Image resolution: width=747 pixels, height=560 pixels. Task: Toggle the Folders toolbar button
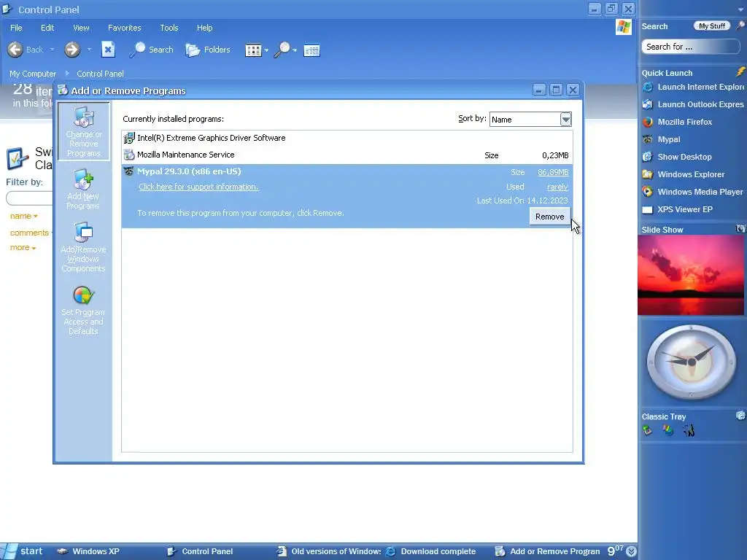[x=208, y=50]
